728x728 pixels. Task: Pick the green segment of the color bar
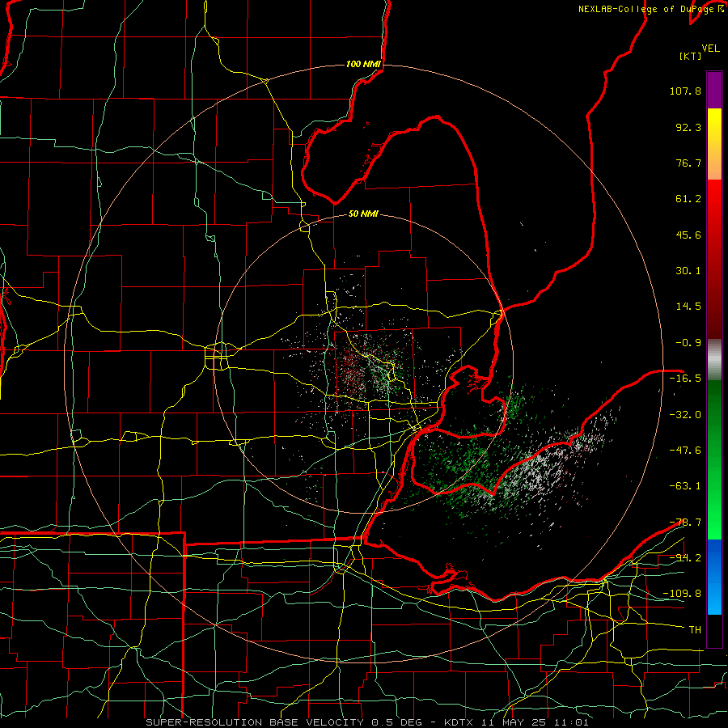click(x=714, y=459)
